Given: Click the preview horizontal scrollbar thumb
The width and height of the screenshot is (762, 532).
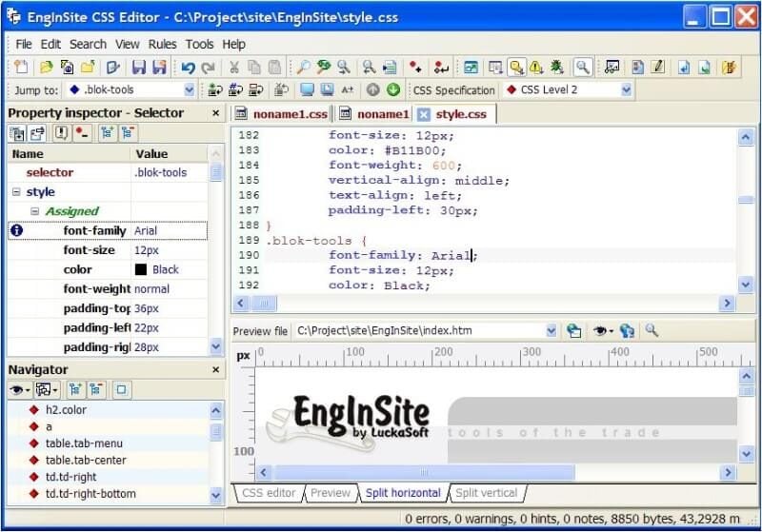Looking at the screenshot, I should (x=423, y=472).
